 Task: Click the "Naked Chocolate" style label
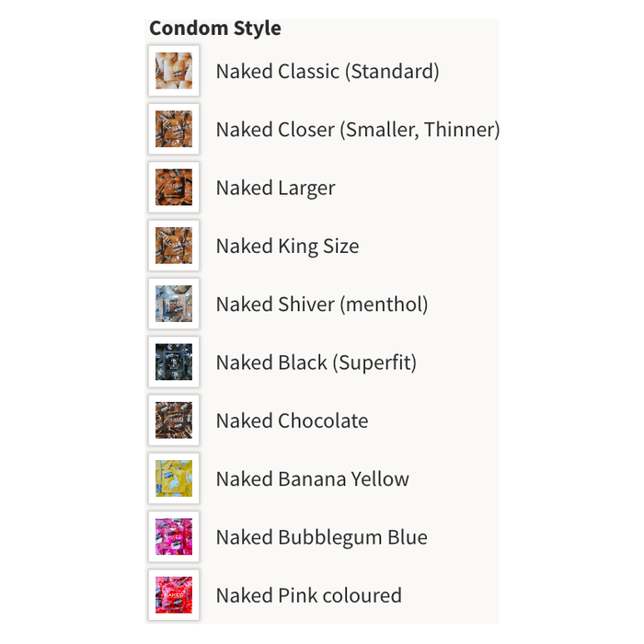pyautogui.click(x=292, y=420)
